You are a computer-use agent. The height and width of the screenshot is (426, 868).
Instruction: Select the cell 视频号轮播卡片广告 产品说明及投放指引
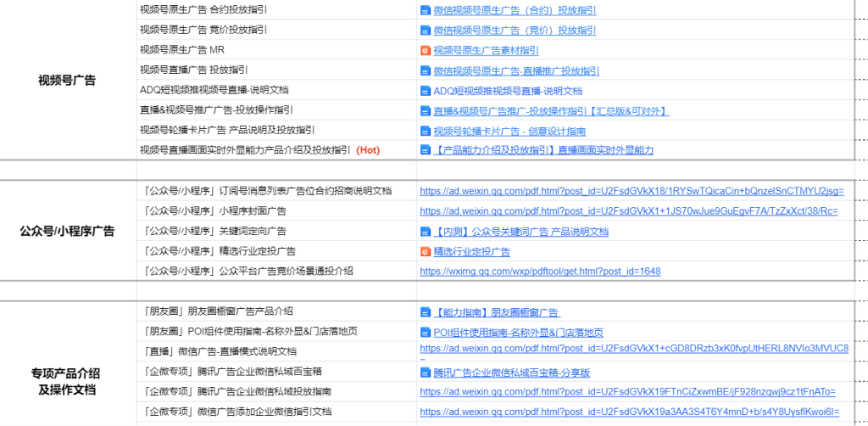[x=277, y=130]
